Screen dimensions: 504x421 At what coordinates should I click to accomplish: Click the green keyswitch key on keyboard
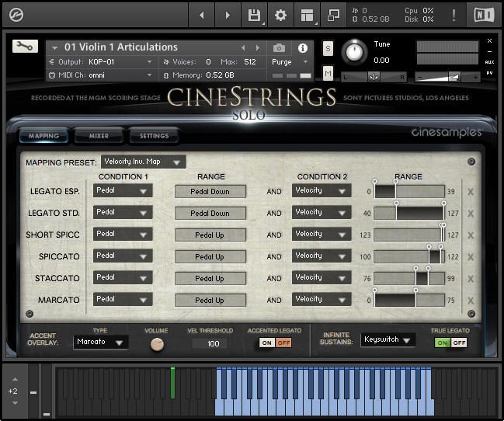[173, 383]
